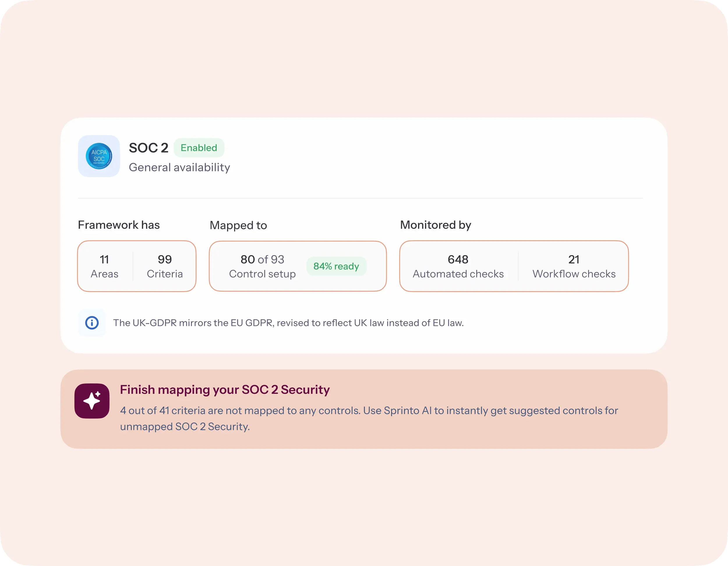Click the Framework has label

click(x=119, y=225)
